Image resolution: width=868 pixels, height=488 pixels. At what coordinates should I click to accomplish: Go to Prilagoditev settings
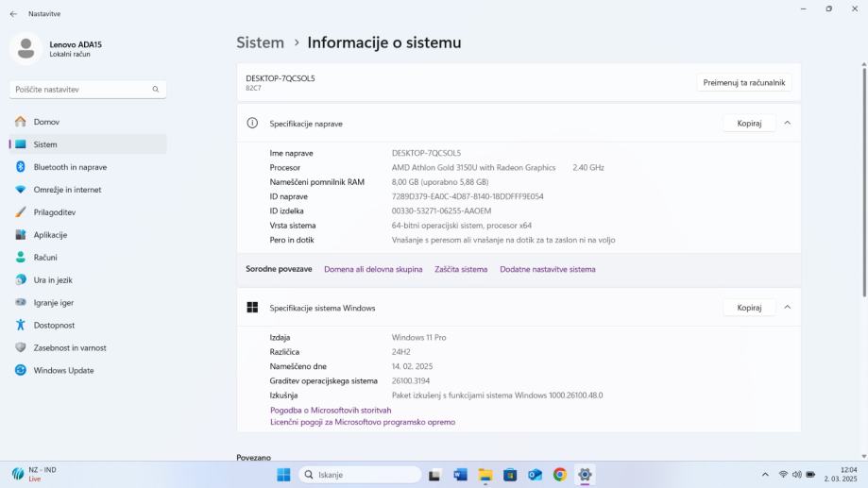(x=88, y=212)
